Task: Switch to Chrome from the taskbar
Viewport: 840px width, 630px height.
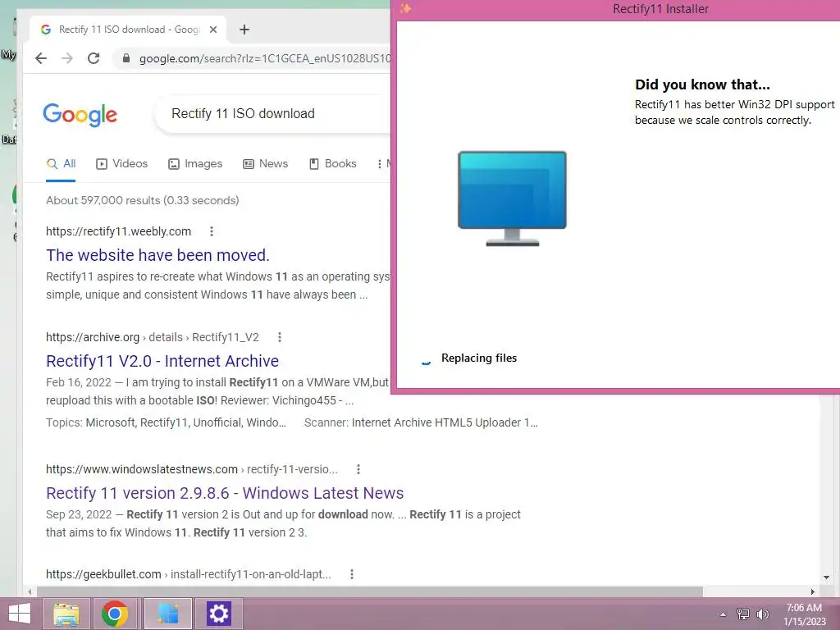Action: [114, 614]
